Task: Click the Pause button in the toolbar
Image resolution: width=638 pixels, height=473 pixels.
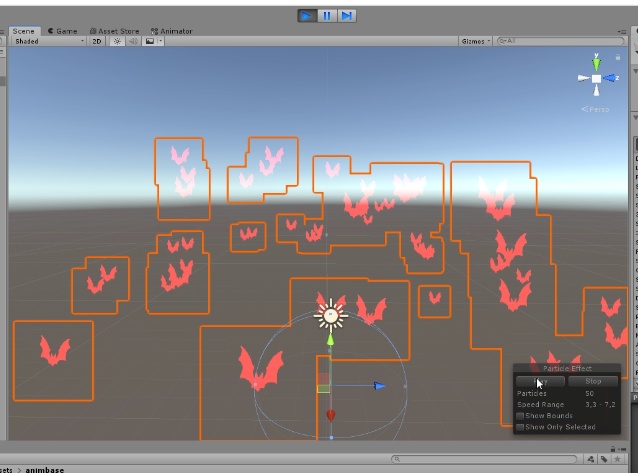Action: pyautogui.click(x=327, y=16)
